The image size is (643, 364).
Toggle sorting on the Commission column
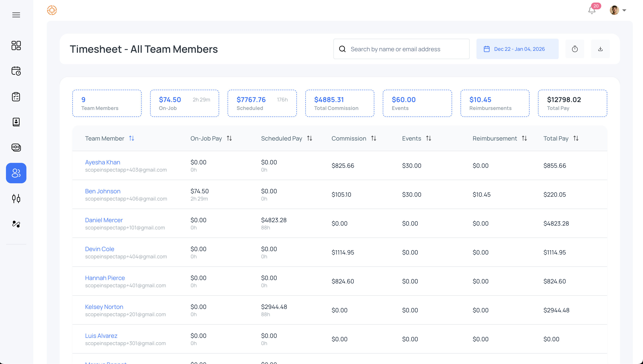click(374, 138)
